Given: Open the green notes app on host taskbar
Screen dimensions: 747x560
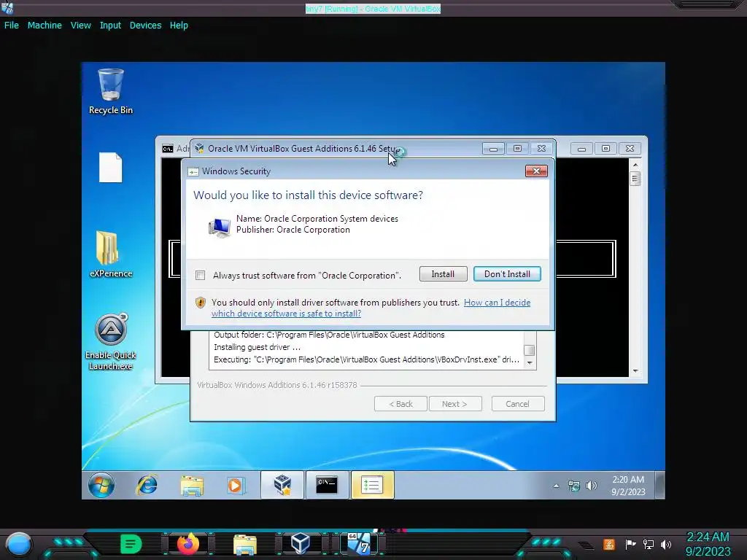Looking at the screenshot, I should point(131,544).
